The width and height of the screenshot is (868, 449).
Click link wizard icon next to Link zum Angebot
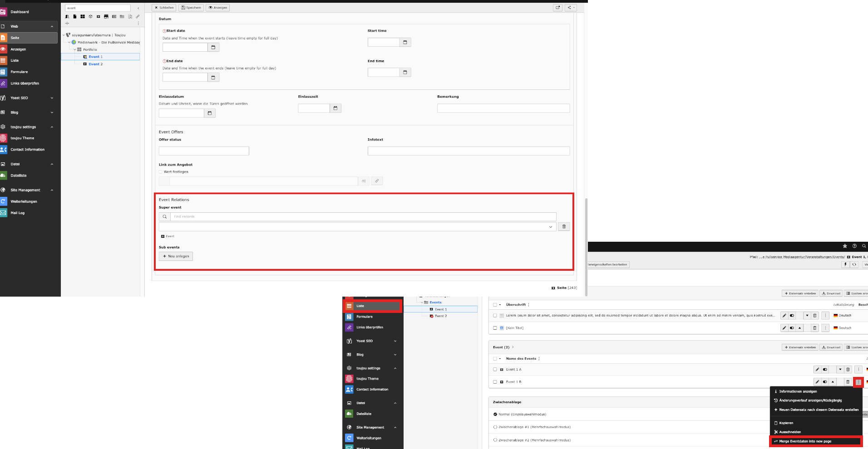click(x=377, y=181)
